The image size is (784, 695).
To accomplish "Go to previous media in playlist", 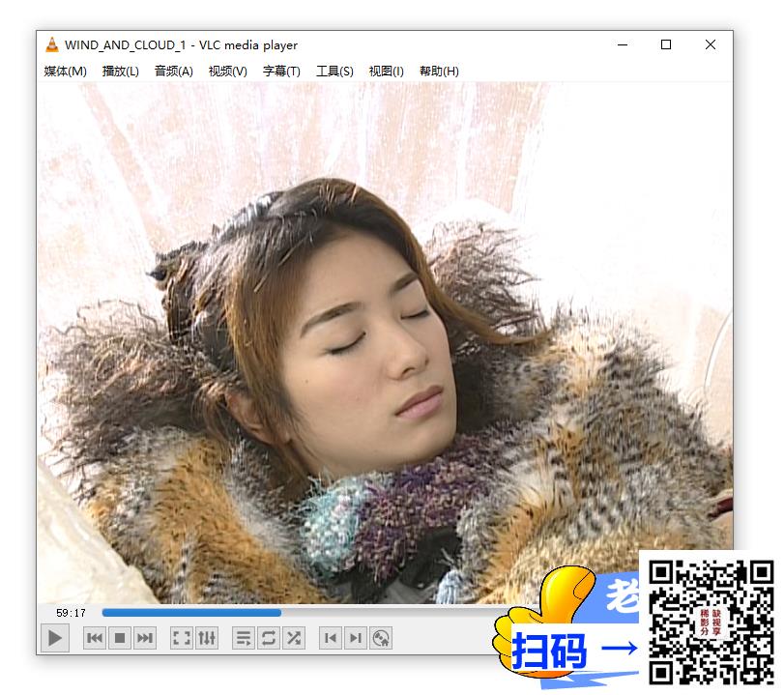I will [x=95, y=638].
